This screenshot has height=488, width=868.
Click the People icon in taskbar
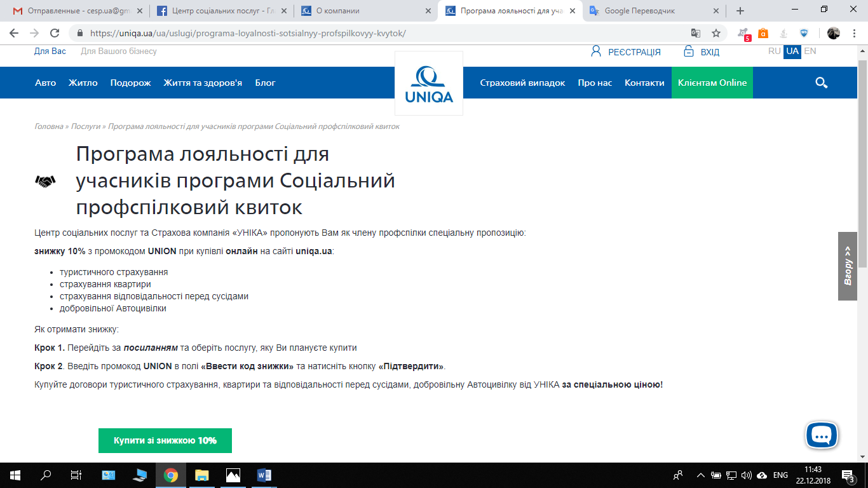tap(678, 475)
